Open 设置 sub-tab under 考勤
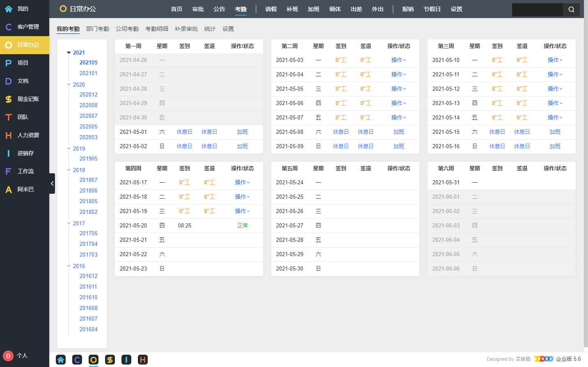The width and height of the screenshot is (588, 367). (x=228, y=29)
